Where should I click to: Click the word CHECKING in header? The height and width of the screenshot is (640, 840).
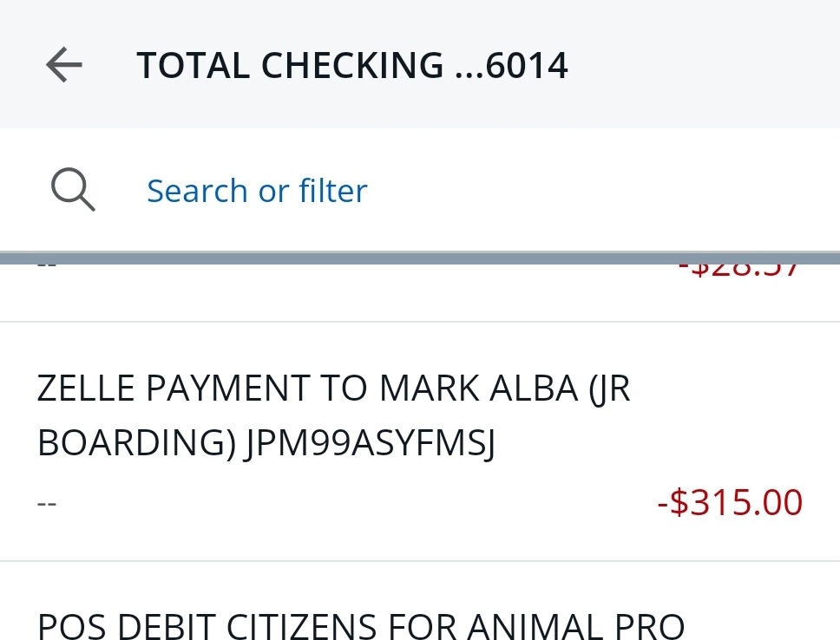coord(352,66)
